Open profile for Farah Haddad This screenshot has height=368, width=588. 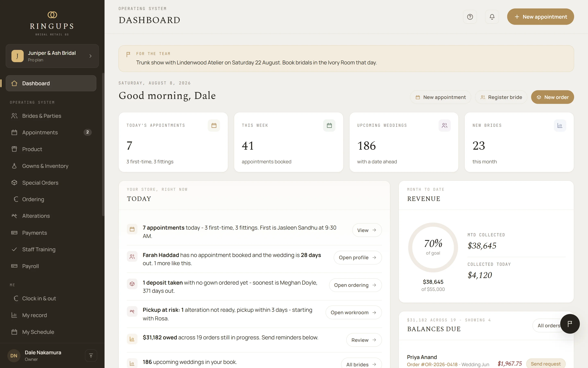pos(358,258)
